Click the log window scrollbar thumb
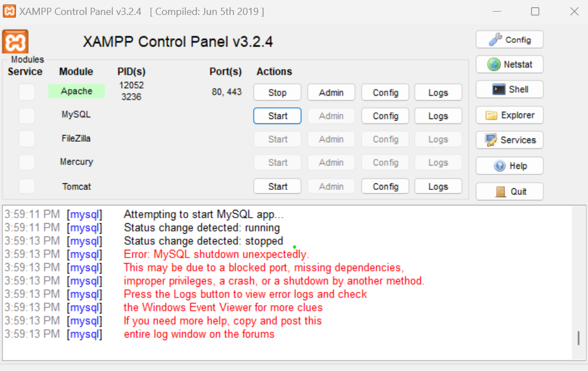 tap(579, 338)
